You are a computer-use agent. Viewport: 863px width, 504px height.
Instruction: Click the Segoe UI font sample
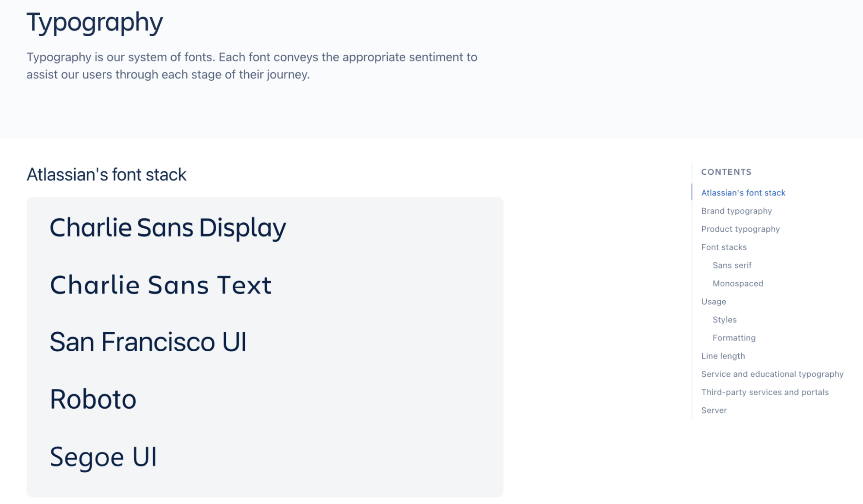pyautogui.click(x=103, y=457)
